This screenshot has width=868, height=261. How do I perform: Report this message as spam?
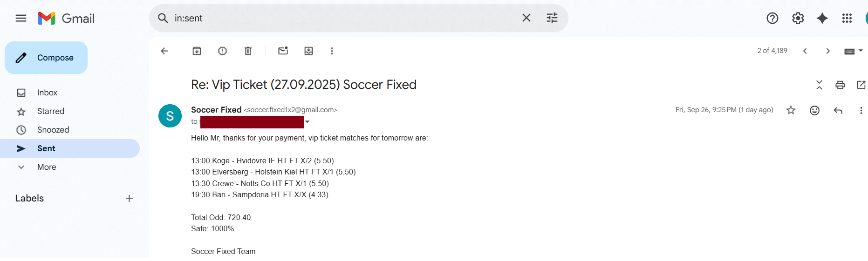[x=222, y=51]
